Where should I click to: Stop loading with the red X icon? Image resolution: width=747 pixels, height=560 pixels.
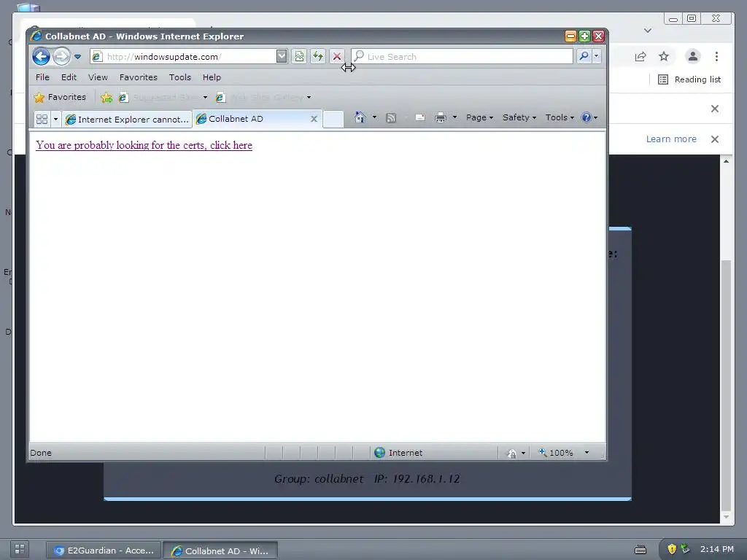click(337, 57)
